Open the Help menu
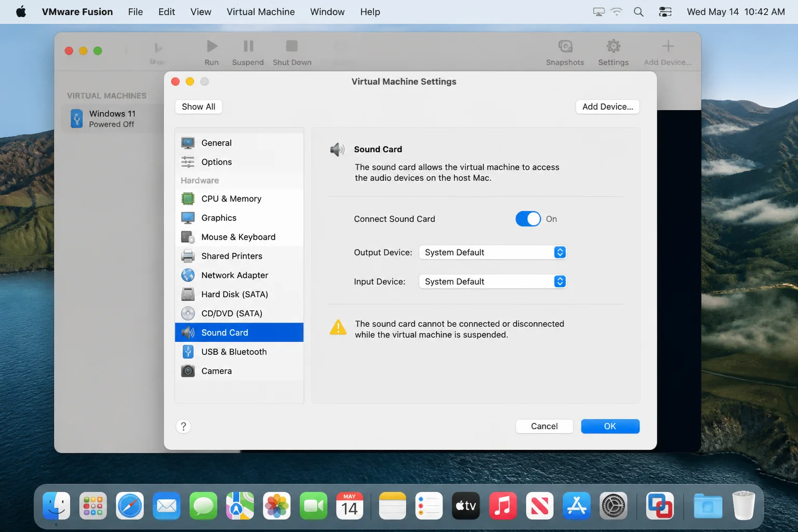 pos(370,12)
